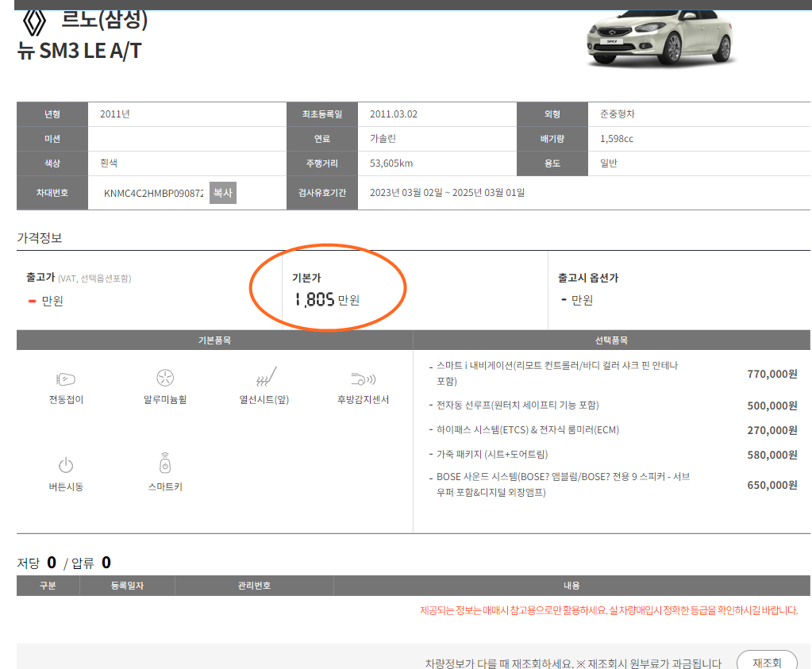
Task: Click the 270,000원 hi-pass option price
Action: [772, 430]
